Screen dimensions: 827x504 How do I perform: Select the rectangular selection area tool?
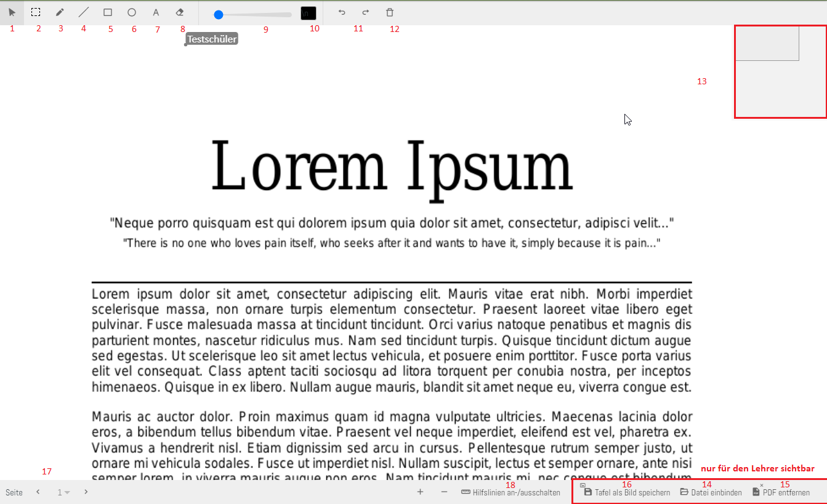(36, 12)
